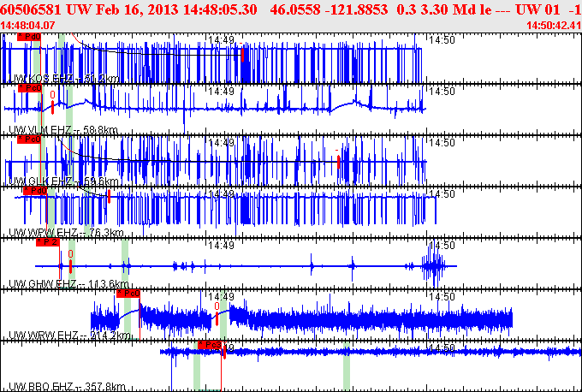This screenshot has height=392, width=582.
Task: Click the end time 14:50:42.41 label
Action: point(555,26)
